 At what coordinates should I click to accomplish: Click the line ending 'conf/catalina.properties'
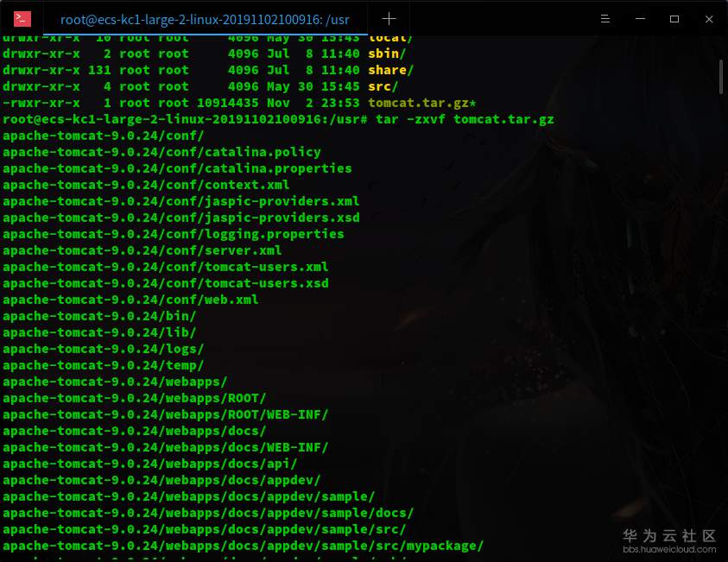coord(177,168)
